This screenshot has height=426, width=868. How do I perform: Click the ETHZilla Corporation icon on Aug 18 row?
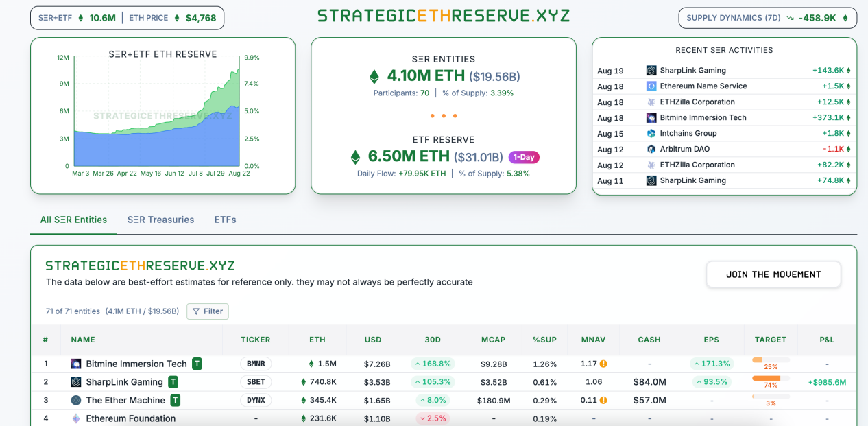649,102
